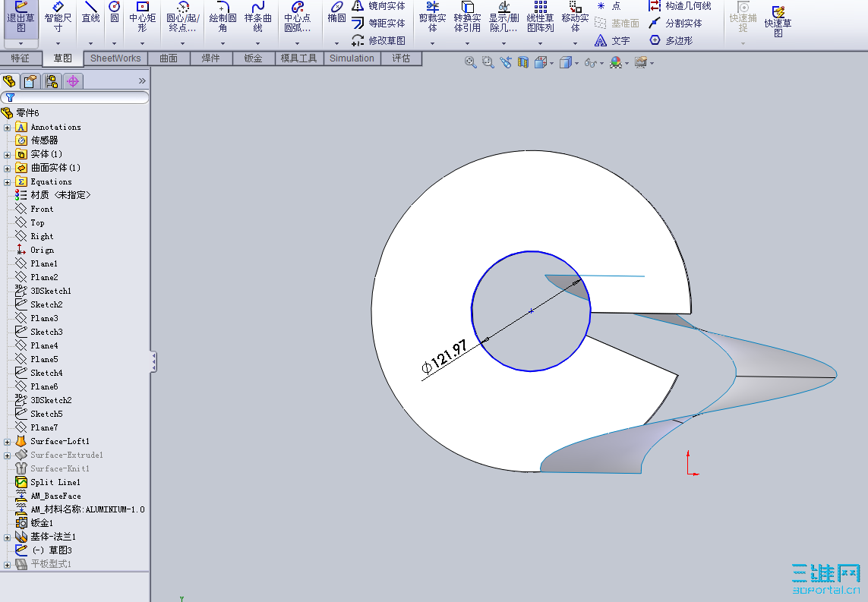
Task: Click the feature tree filter field
Action: (x=74, y=97)
